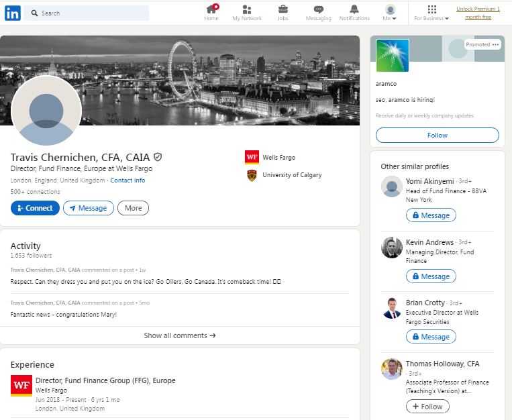The image size is (512, 420).
Task: Click the LinkedIn logo icon
Action: coord(12,13)
